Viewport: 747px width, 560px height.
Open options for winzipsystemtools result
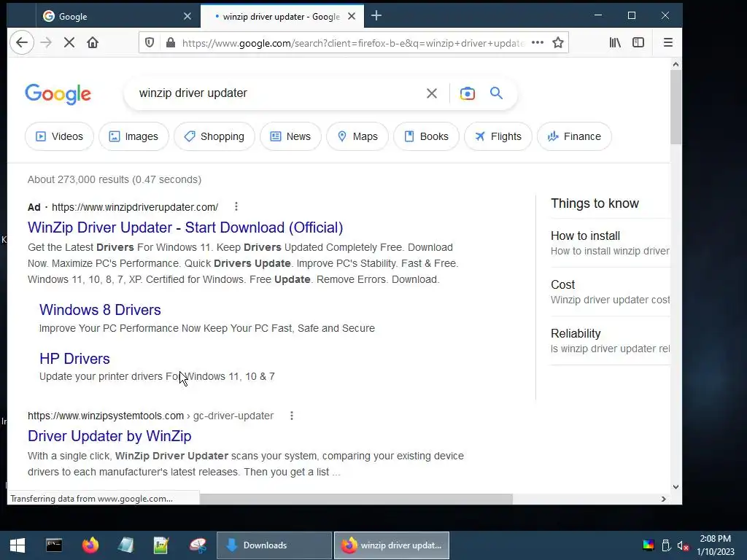pyautogui.click(x=292, y=416)
